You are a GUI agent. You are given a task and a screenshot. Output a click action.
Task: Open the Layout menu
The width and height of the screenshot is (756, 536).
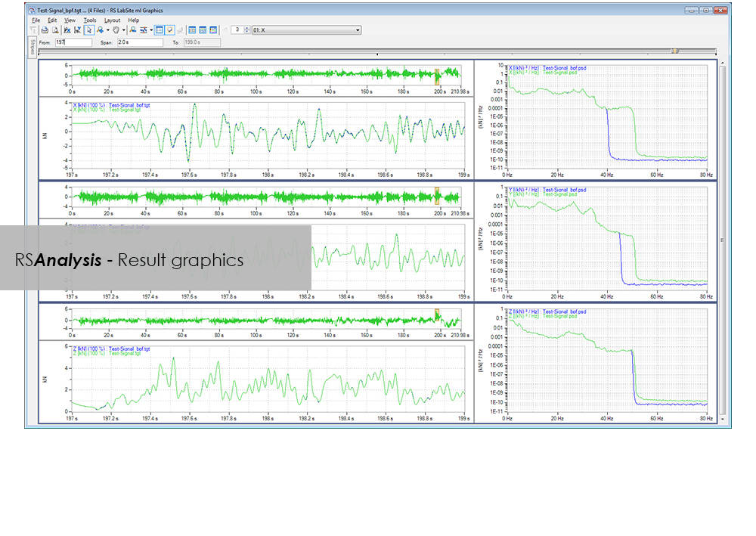[x=112, y=20]
